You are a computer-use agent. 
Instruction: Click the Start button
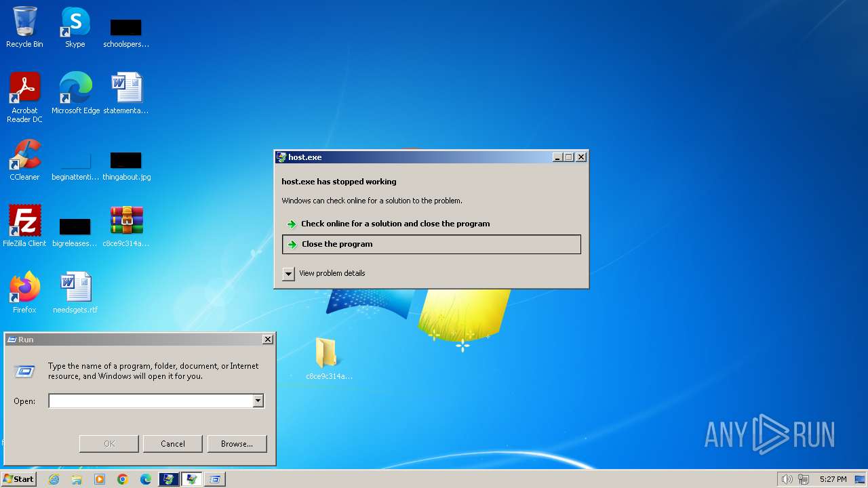tap(18, 479)
